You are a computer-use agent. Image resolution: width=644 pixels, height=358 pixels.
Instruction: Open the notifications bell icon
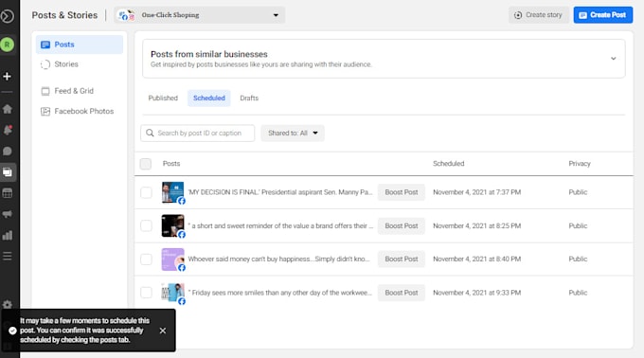click(x=7, y=130)
